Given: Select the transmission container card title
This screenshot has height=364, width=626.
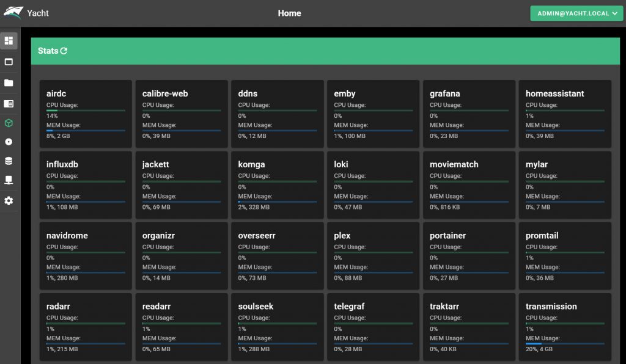Looking at the screenshot, I should [551, 306].
